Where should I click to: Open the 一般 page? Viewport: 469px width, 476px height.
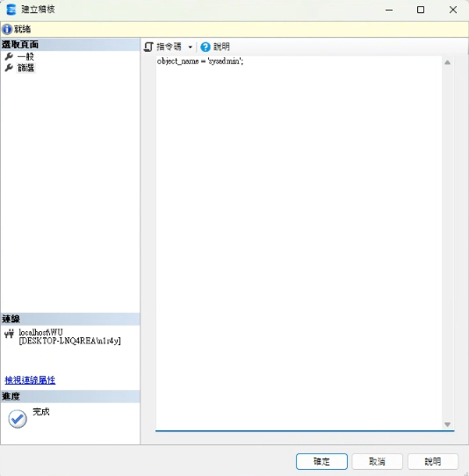[25, 56]
